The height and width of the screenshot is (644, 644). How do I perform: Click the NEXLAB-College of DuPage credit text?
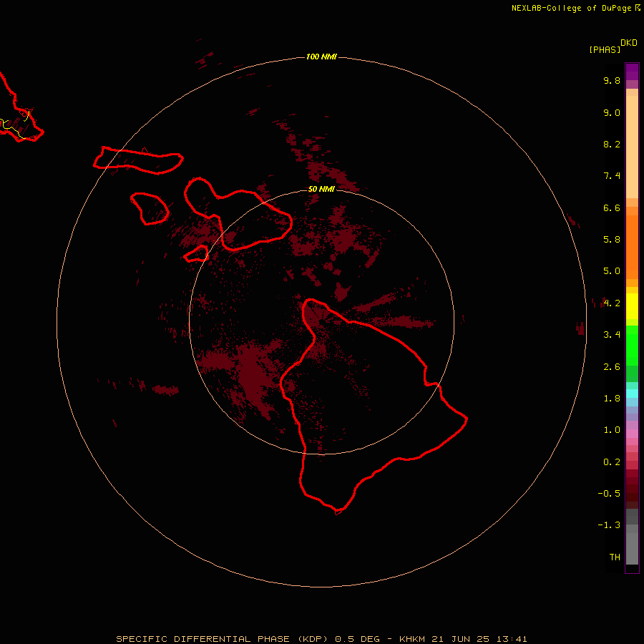571,8
